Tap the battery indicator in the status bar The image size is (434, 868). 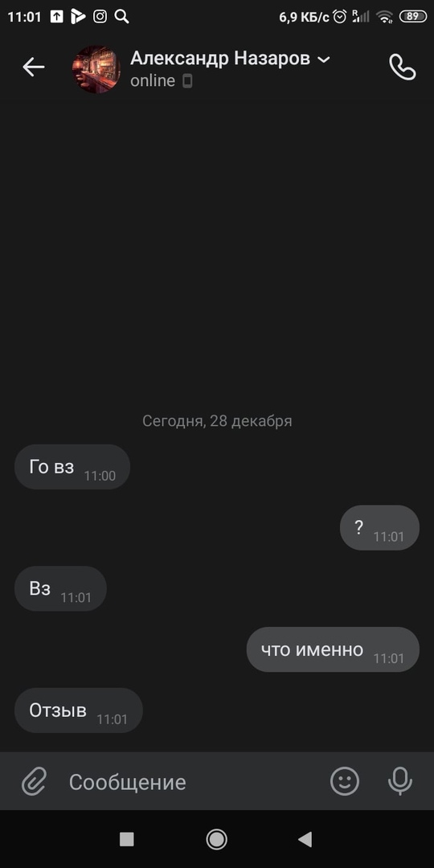413,17
